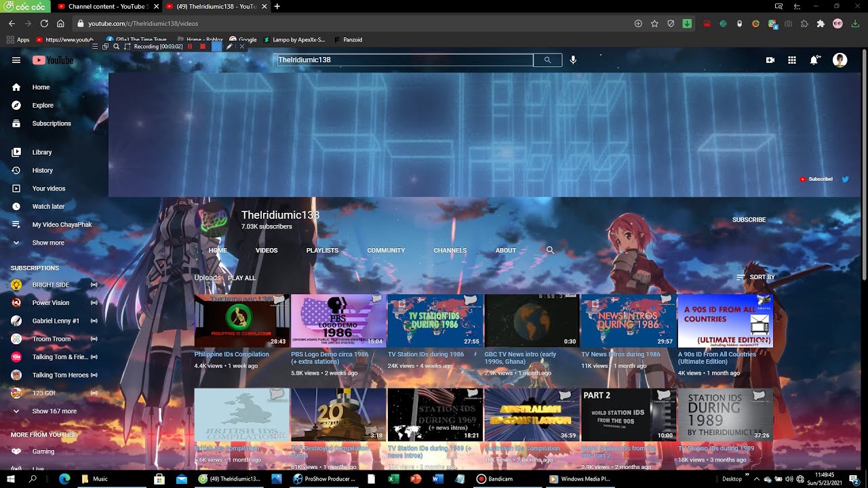Open 'TV News Intros during 1986' video title
This screenshot has width=868, height=488.
tap(620, 354)
